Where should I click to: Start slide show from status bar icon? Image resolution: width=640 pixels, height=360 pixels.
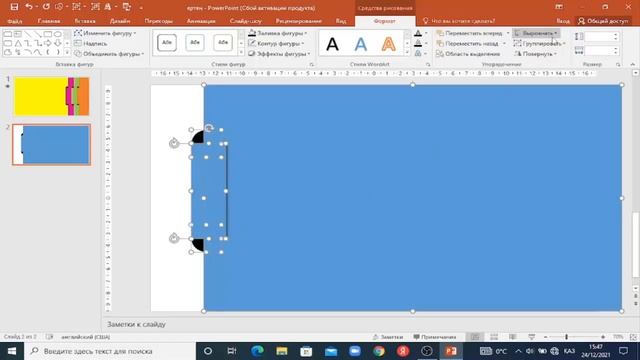pos(531,337)
